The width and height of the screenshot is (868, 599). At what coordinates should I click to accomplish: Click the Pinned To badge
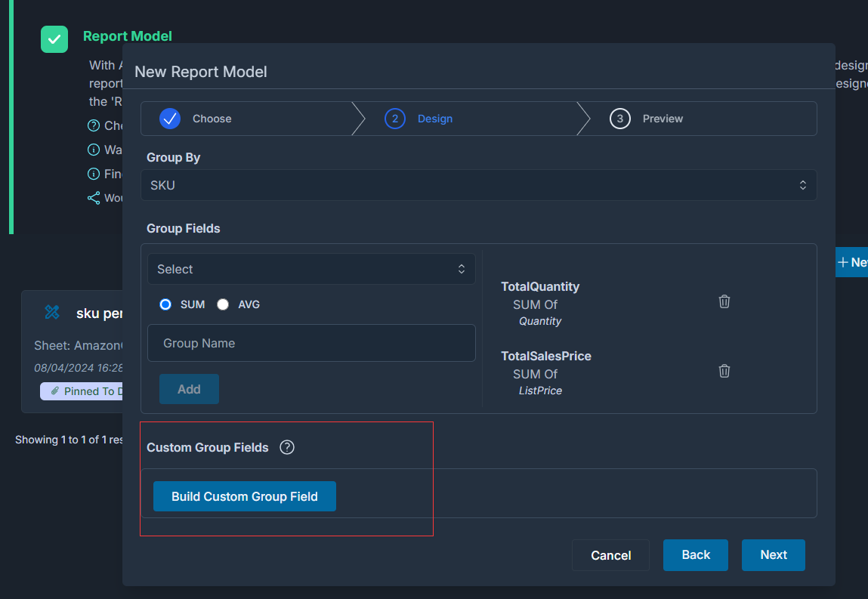tap(82, 391)
